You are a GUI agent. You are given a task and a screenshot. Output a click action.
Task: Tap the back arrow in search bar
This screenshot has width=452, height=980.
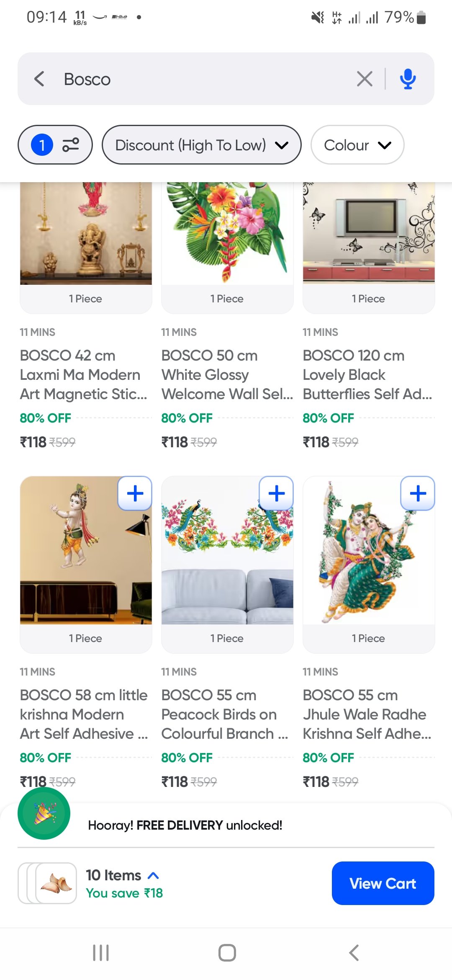click(39, 79)
